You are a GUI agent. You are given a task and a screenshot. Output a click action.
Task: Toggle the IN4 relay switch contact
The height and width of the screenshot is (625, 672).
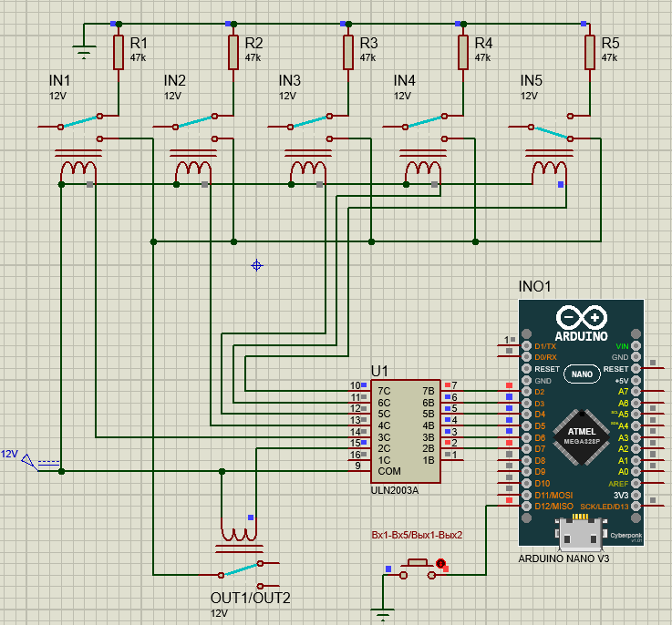425,121
